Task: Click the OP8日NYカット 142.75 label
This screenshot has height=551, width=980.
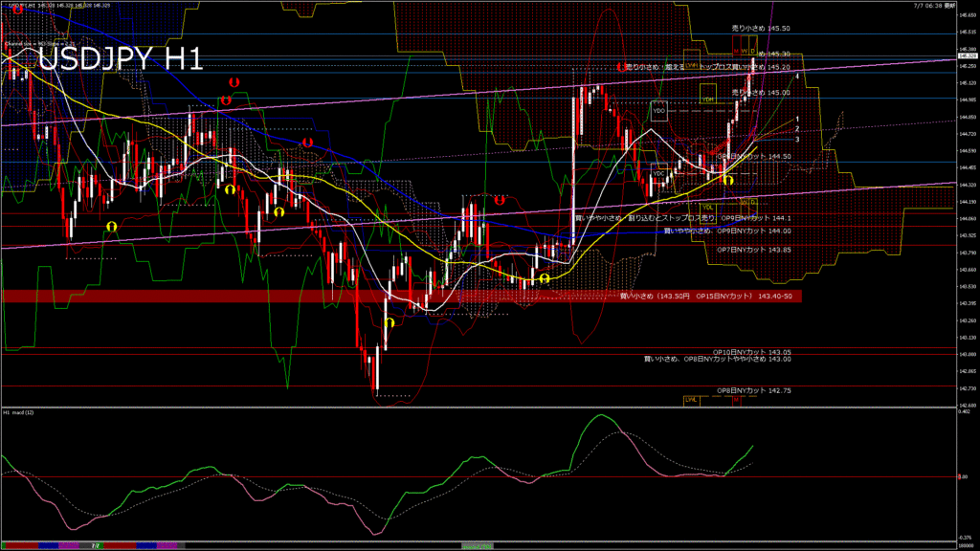Action: (x=754, y=390)
